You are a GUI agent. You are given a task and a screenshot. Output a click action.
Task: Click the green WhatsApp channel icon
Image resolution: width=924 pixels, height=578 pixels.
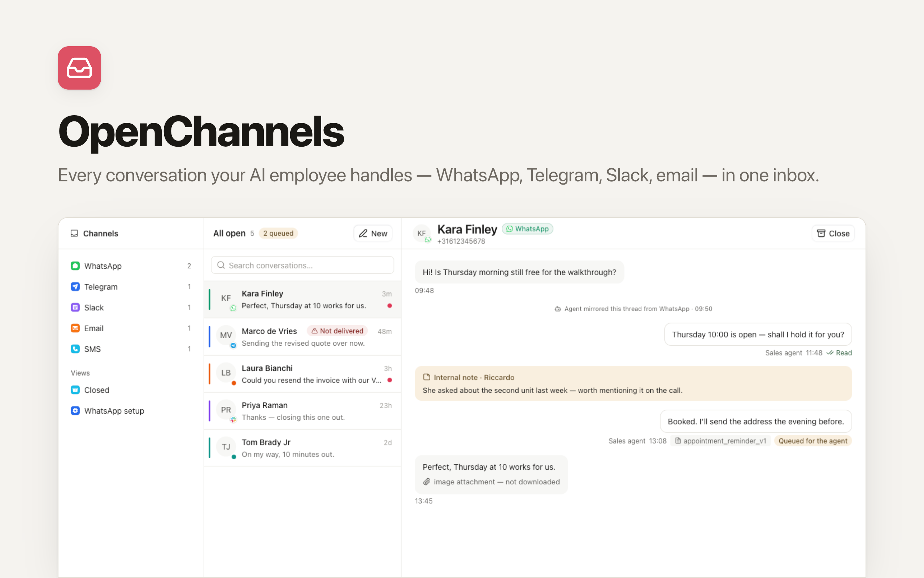click(75, 266)
